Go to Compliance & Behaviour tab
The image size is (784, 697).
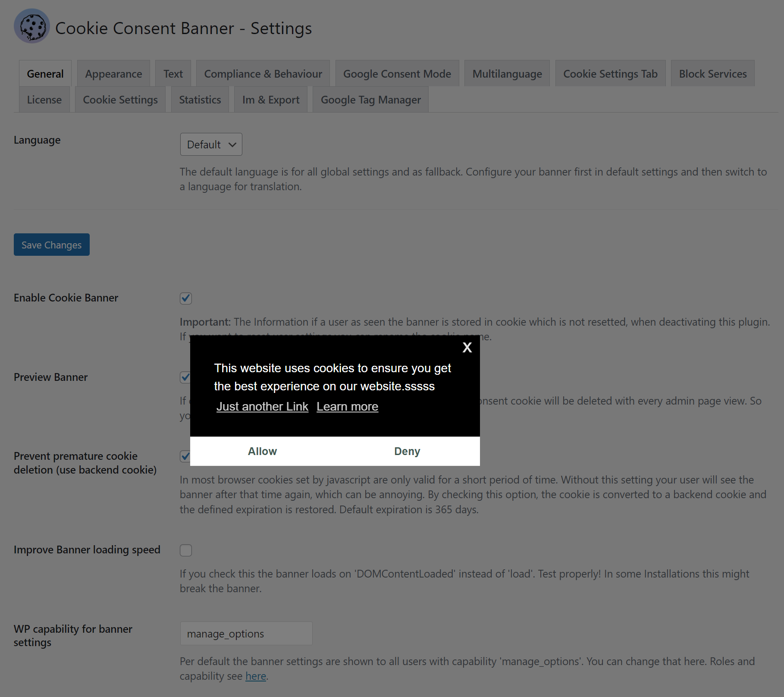click(x=263, y=74)
